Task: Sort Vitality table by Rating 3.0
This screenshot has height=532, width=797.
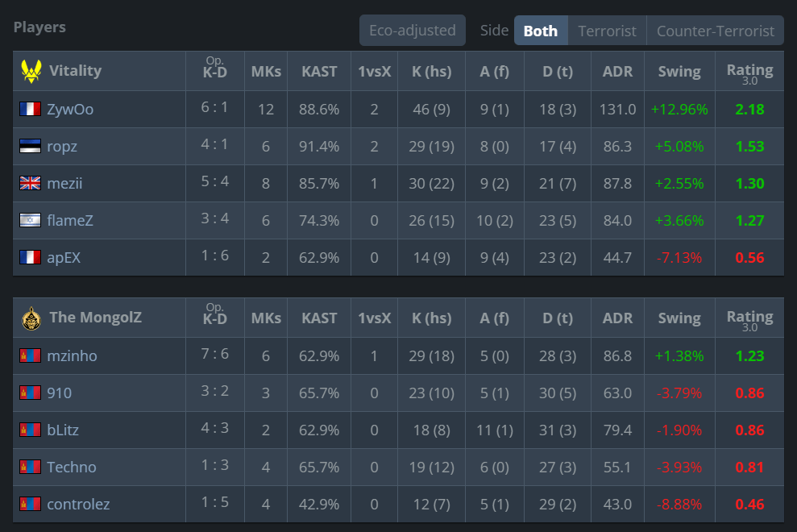Action: 749,71
